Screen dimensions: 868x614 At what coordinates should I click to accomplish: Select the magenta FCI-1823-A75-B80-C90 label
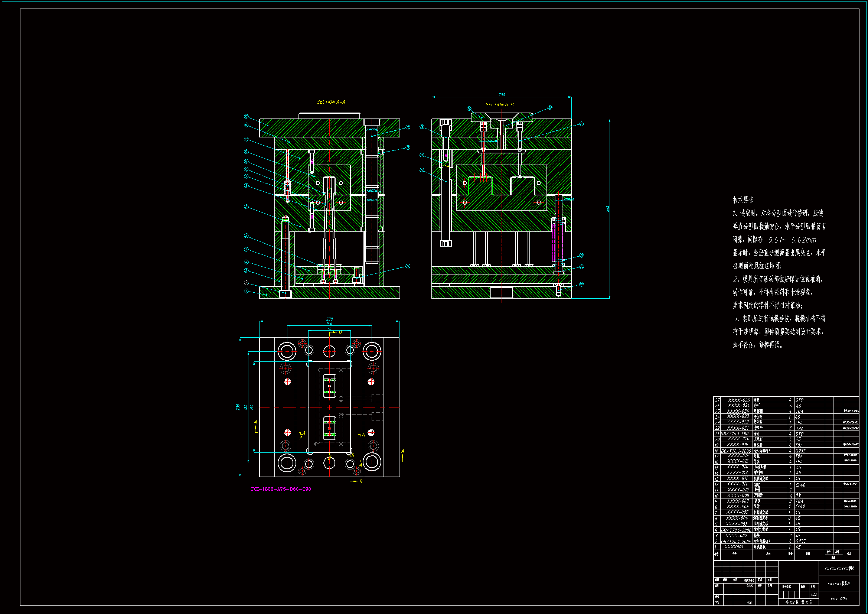pos(281,489)
